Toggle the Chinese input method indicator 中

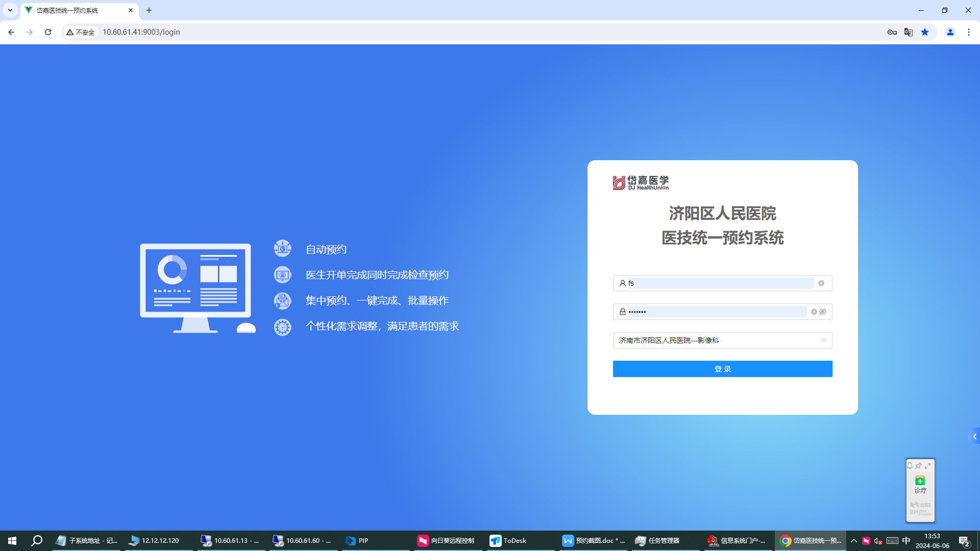tap(906, 540)
